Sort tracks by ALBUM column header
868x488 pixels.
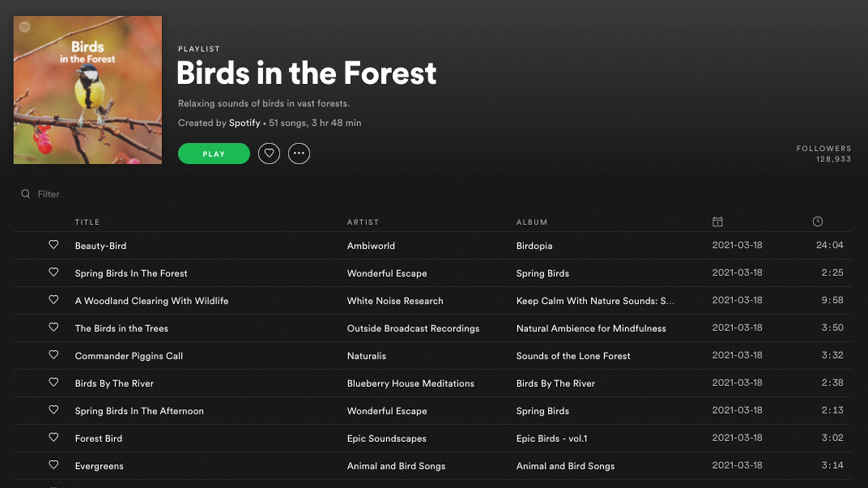click(532, 222)
